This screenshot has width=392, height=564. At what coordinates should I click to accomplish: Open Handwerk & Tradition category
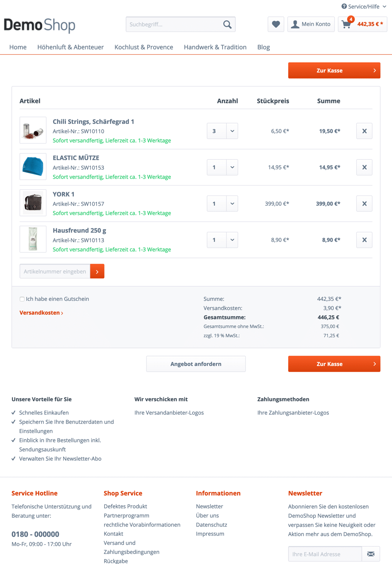click(215, 47)
